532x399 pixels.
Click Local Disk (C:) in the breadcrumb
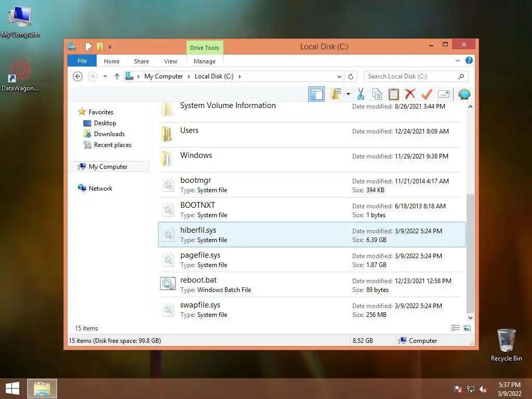click(x=214, y=76)
